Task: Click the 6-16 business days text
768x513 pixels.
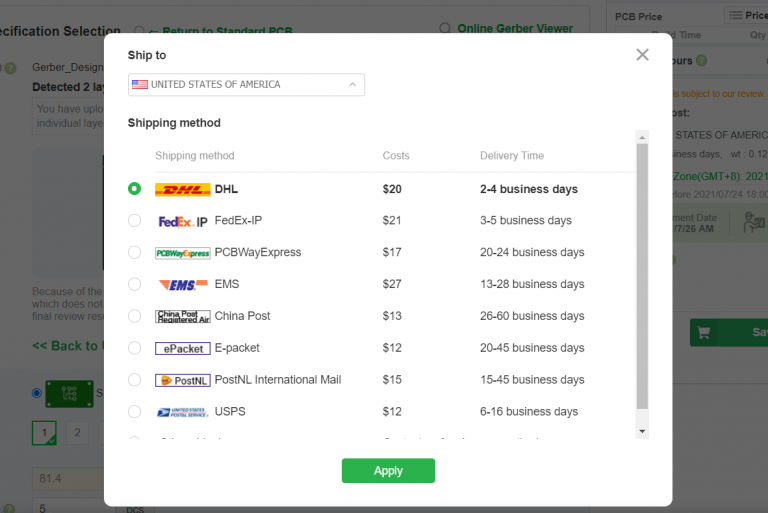Action: [528, 412]
